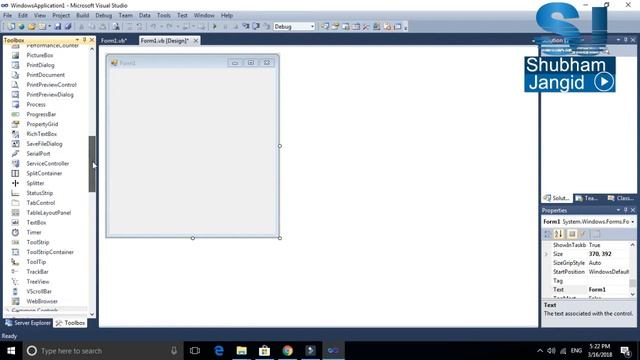This screenshot has height=360, width=640.
Task: Switch to the Server Explorer tab
Action: (28, 323)
